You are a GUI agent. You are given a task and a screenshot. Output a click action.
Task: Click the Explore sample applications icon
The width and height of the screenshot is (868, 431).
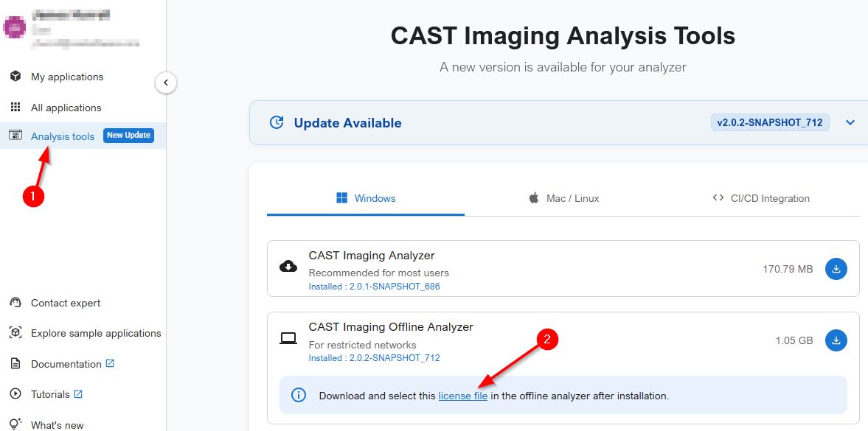tap(15, 333)
